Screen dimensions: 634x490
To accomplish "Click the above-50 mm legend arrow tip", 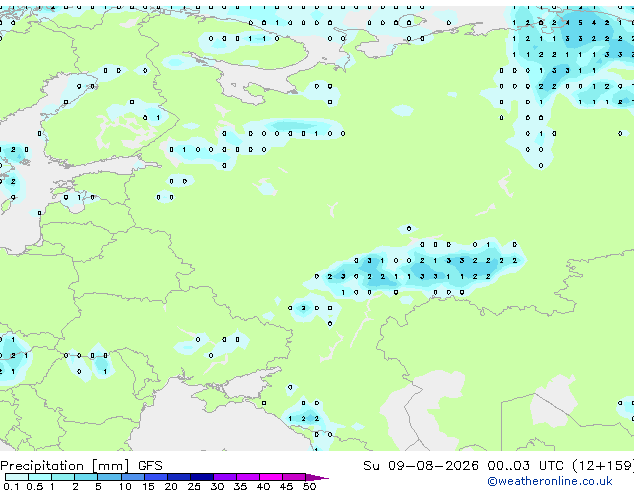I will tap(317, 477).
